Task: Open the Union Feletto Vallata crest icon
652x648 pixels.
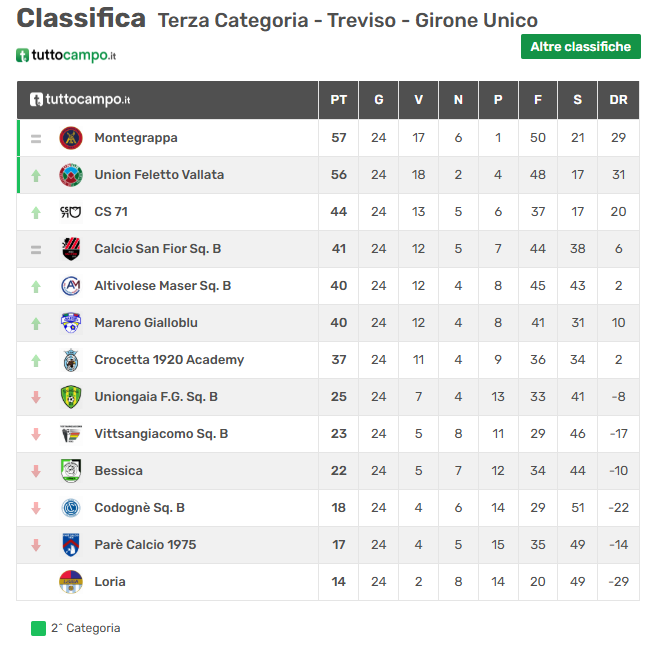Action: (x=71, y=175)
